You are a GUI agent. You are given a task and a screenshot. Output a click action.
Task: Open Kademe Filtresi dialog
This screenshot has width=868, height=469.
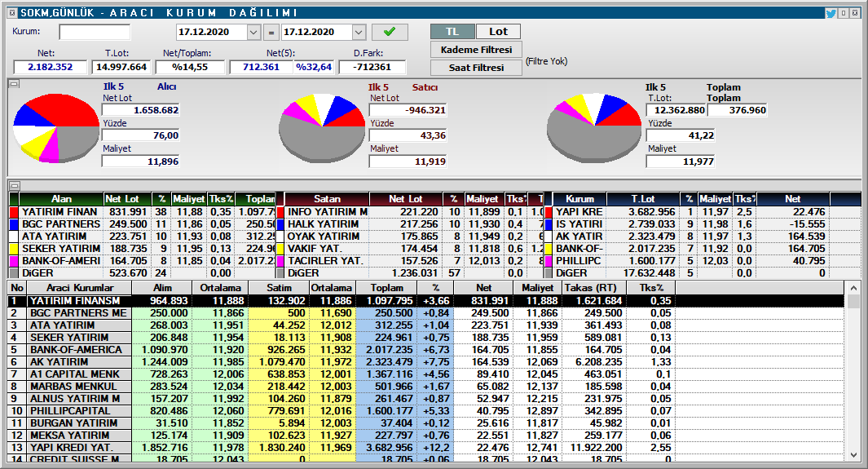pos(476,50)
